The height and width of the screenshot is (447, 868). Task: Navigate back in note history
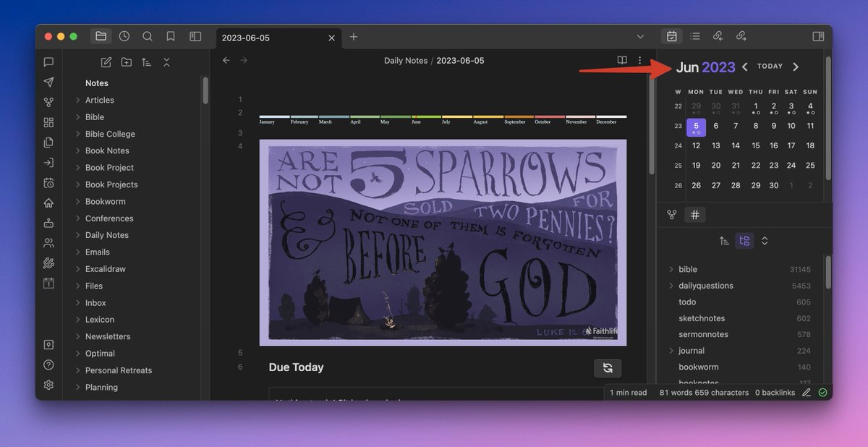tap(226, 61)
